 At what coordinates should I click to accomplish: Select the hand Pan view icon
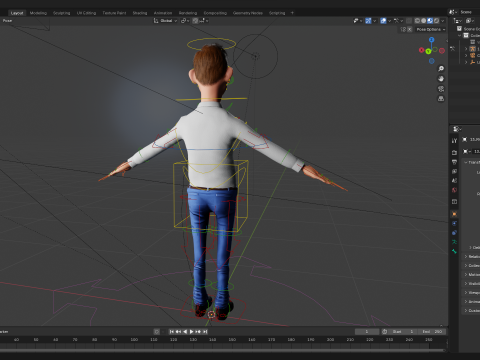point(441,79)
